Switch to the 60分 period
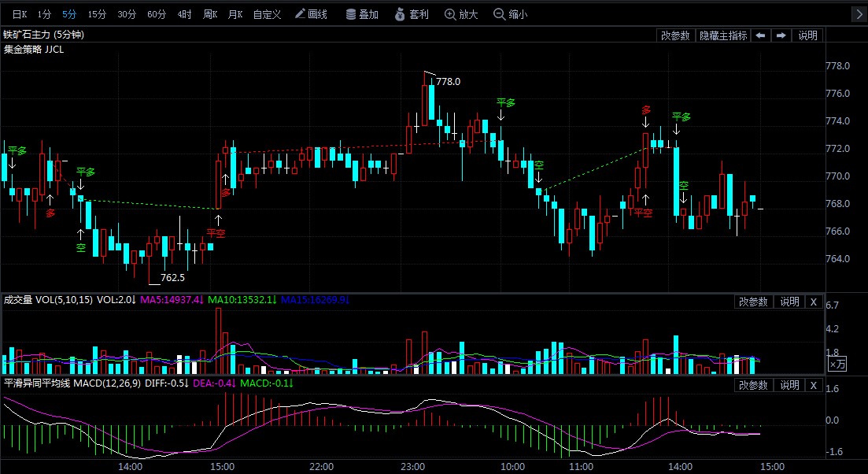The image size is (868, 474). click(x=157, y=14)
